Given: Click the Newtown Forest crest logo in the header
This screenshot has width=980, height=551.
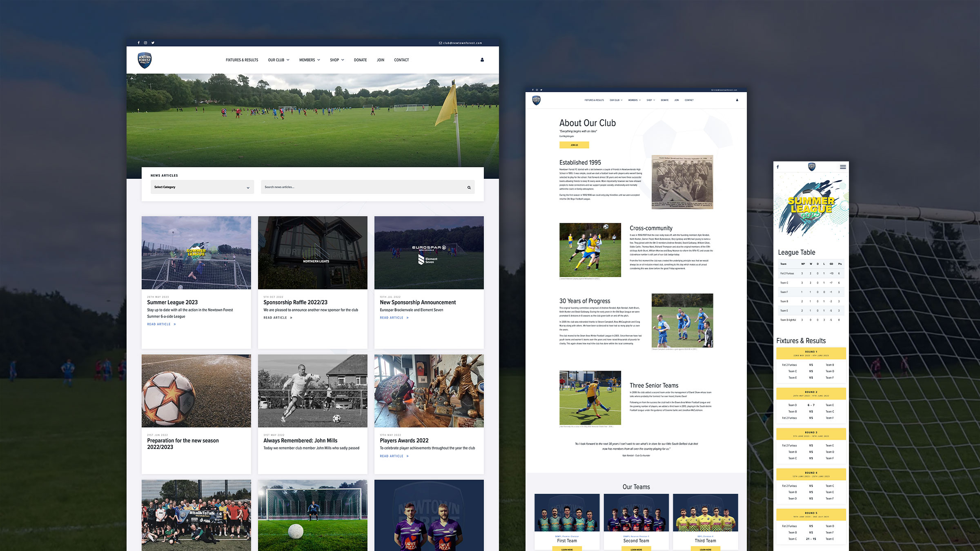Looking at the screenshot, I should point(145,60).
